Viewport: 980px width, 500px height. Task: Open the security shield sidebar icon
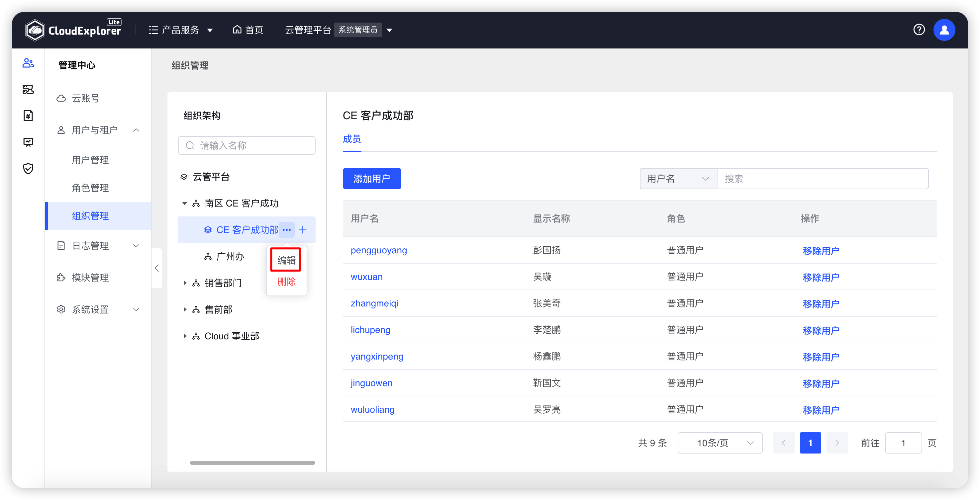tap(28, 168)
